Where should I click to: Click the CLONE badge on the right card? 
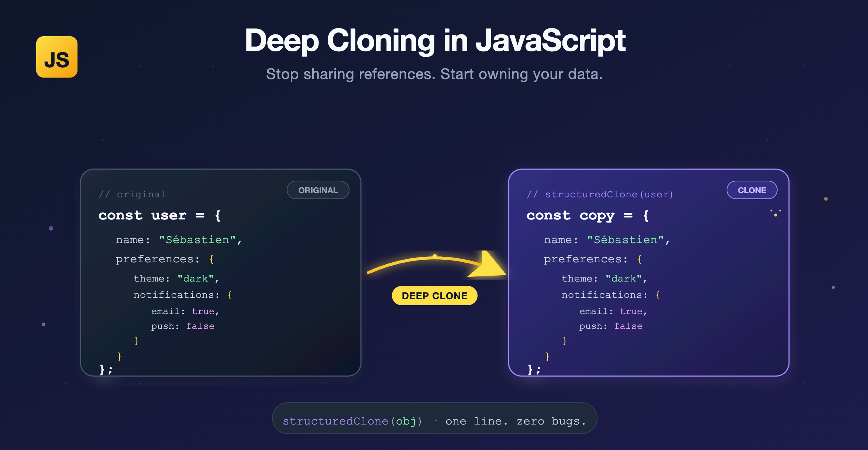click(x=752, y=190)
